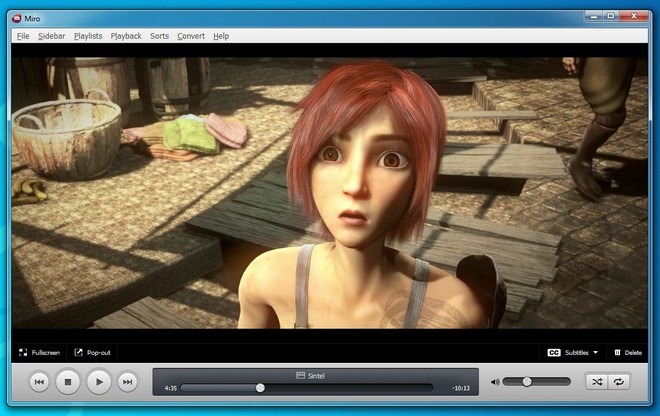Screen dimensions: 660x416
Task: Pop-out the video window
Action: pyautogui.click(x=92, y=352)
